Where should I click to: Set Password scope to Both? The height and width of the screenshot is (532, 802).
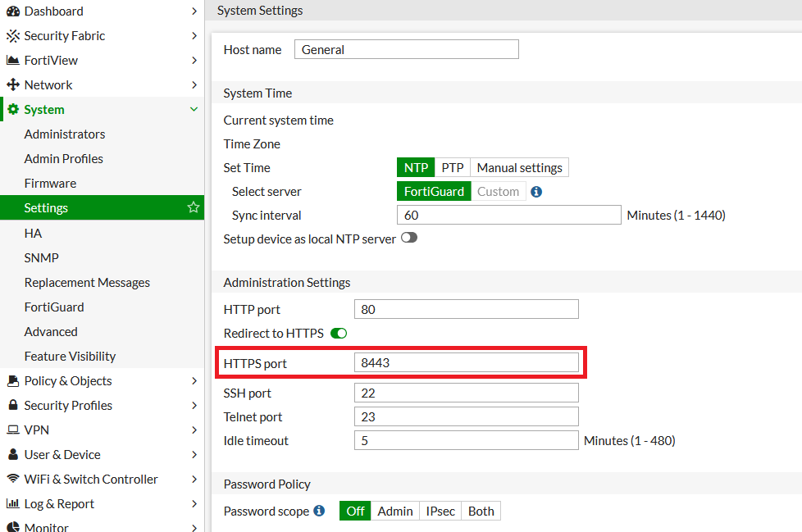point(481,512)
